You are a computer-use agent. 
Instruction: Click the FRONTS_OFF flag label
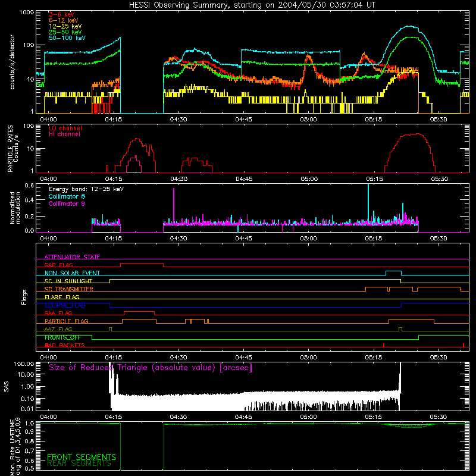tap(62, 337)
